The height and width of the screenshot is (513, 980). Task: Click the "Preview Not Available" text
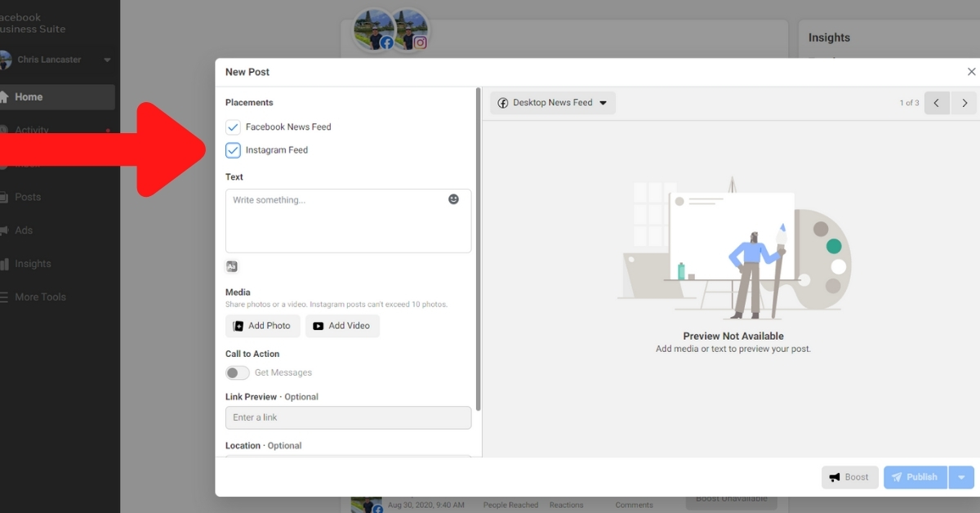[733, 336]
